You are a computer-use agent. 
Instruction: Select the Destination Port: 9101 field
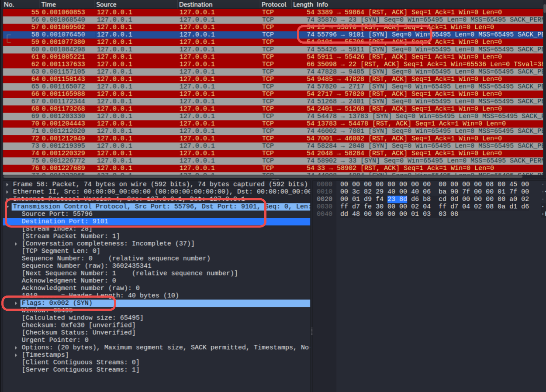[x=65, y=221]
